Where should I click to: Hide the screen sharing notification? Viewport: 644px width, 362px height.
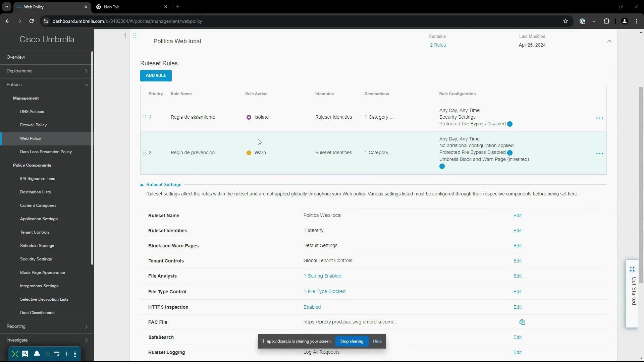[x=377, y=341]
